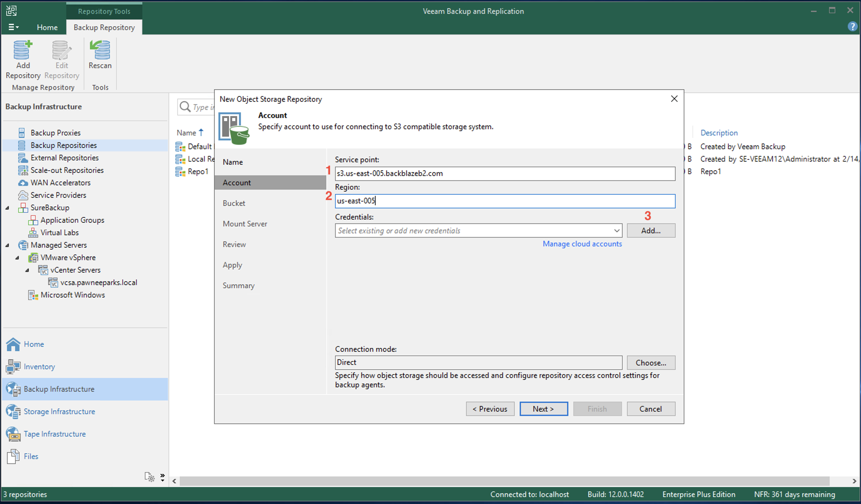Collapse the Managed Servers tree node
Screen dimensions: 861x504
7,245
